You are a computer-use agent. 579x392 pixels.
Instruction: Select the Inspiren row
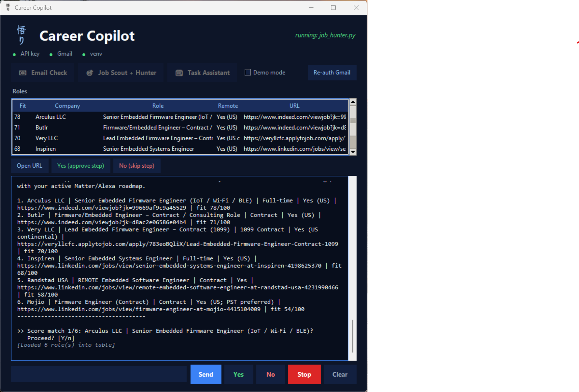pos(180,149)
